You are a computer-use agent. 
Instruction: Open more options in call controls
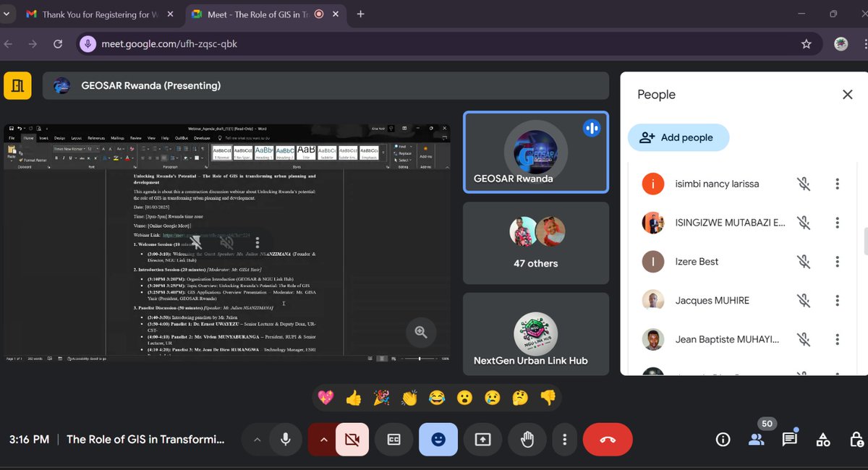(564, 439)
